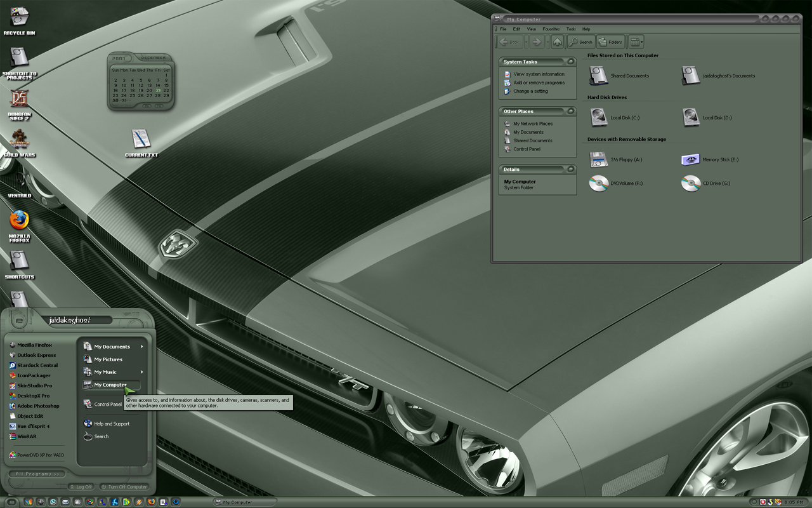The width and height of the screenshot is (812, 508).
Task: Expand My Documents submenu arrow
Action: click(142, 347)
